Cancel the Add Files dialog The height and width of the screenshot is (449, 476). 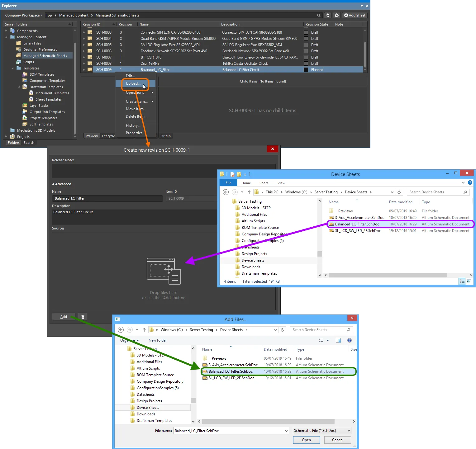point(337,440)
